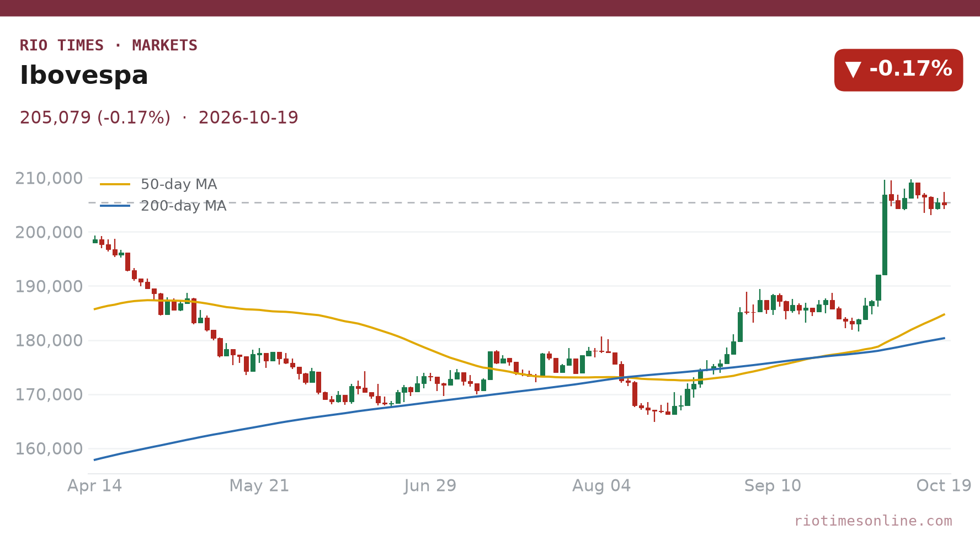
Task: Click the May 21 x-axis label
Action: pyautogui.click(x=259, y=486)
